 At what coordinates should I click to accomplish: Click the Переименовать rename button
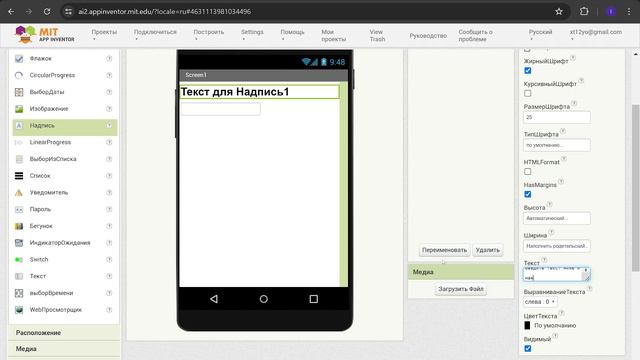(x=444, y=250)
